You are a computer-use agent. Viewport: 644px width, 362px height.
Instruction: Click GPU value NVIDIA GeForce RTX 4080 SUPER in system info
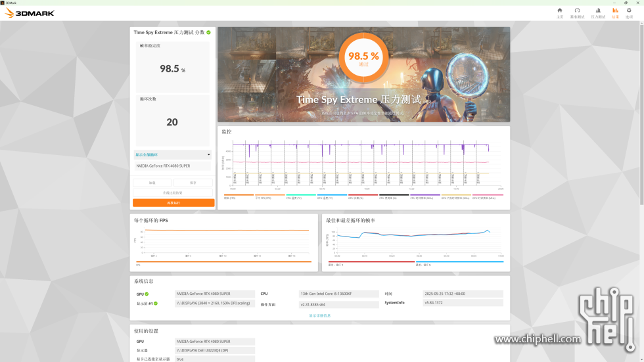(x=214, y=294)
